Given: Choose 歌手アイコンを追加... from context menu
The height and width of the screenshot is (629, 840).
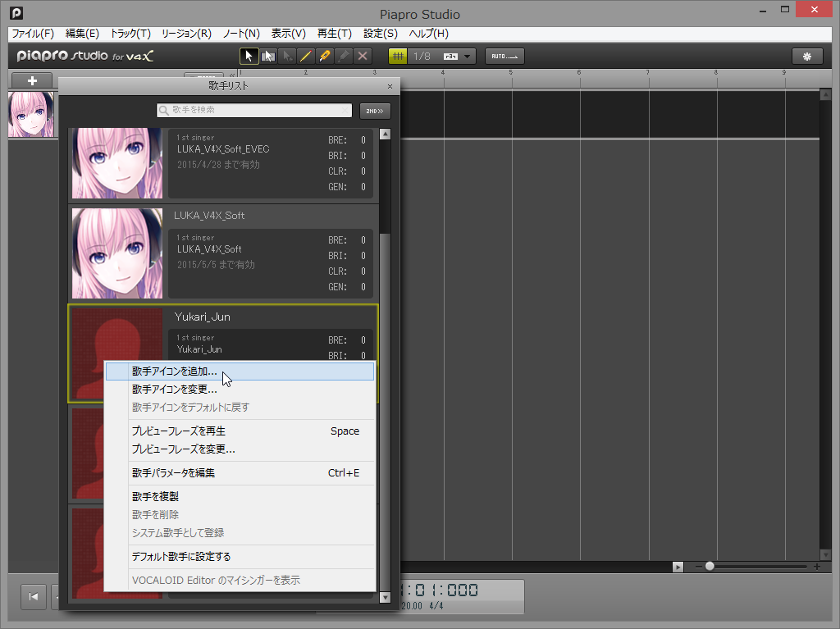Looking at the screenshot, I should 240,371.
